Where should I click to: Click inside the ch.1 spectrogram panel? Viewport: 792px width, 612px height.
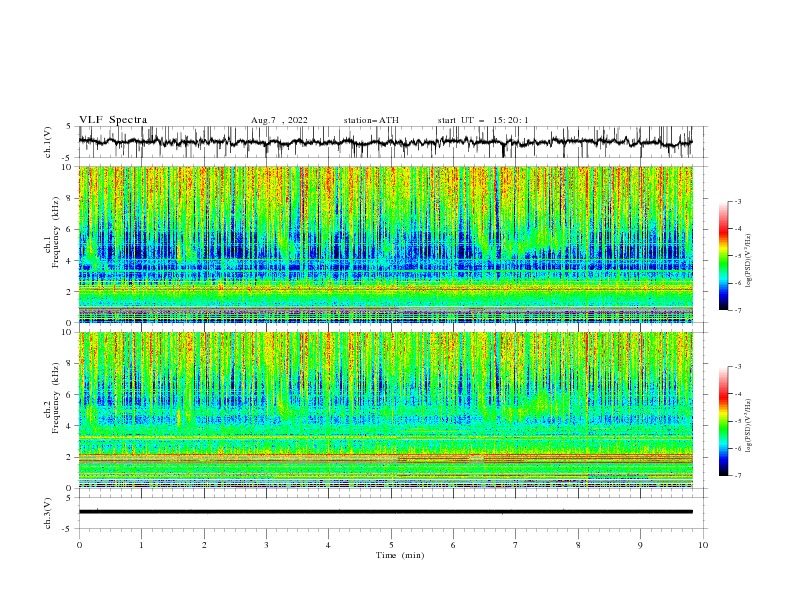(x=386, y=244)
